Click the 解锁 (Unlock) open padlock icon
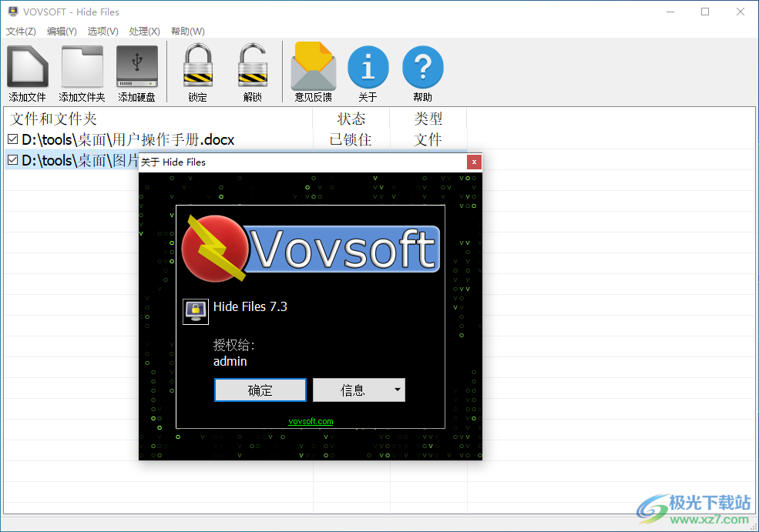Screen dimensions: 759x532 [253, 65]
